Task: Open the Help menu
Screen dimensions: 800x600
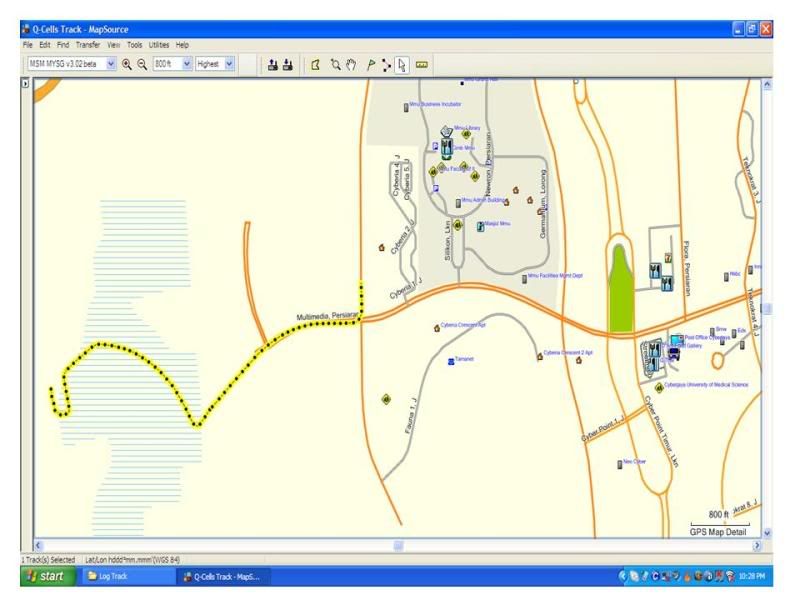Action: tap(182, 45)
